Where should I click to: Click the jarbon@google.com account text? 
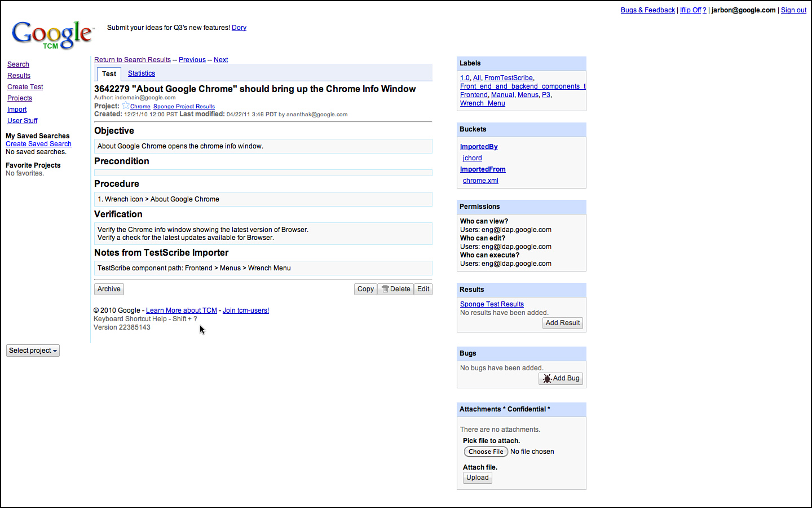click(x=743, y=10)
